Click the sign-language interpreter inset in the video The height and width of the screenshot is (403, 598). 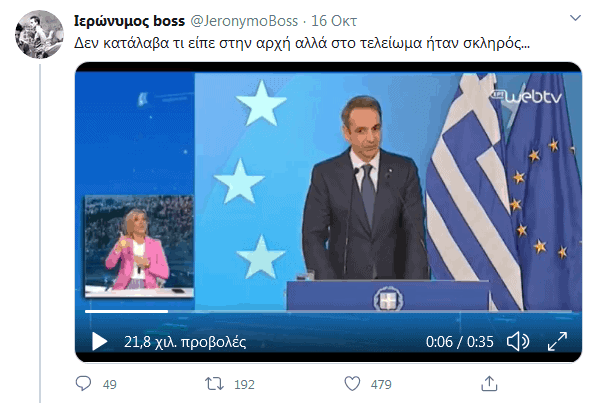139,246
